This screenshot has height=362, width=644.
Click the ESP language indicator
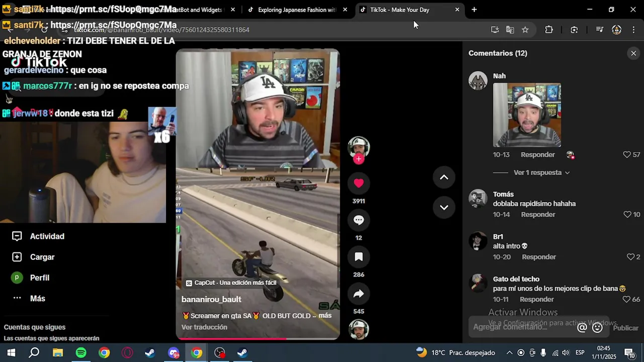580,353
